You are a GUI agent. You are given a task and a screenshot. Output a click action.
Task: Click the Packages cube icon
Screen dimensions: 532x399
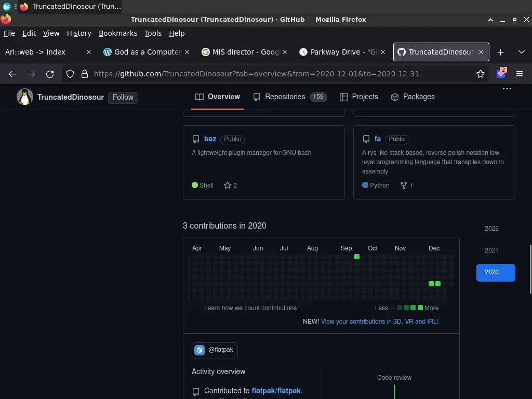tap(395, 97)
